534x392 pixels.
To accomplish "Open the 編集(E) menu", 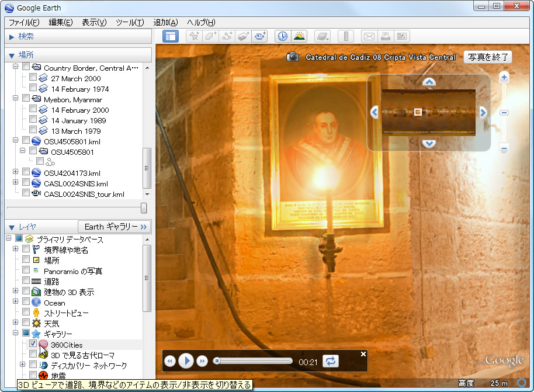I will click(x=61, y=22).
